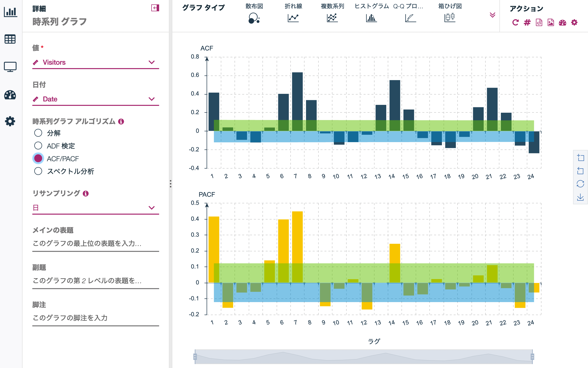
Task: Collapse the 詳細 details panel
Action: click(155, 8)
